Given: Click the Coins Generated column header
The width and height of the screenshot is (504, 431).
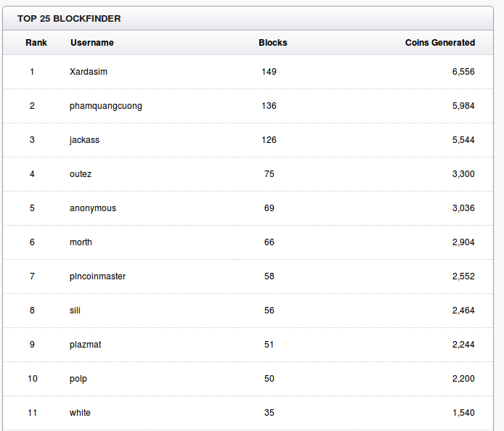Looking at the screenshot, I should click(440, 43).
